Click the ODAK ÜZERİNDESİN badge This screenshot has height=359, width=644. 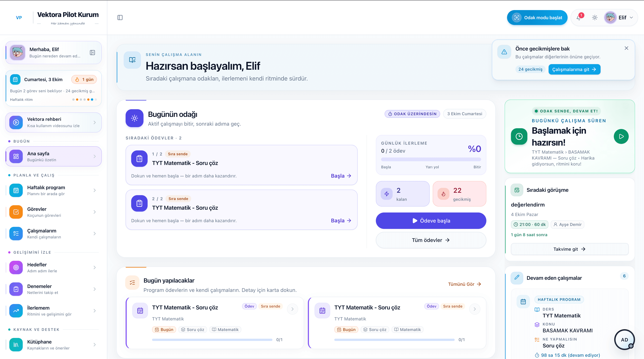point(412,114)
